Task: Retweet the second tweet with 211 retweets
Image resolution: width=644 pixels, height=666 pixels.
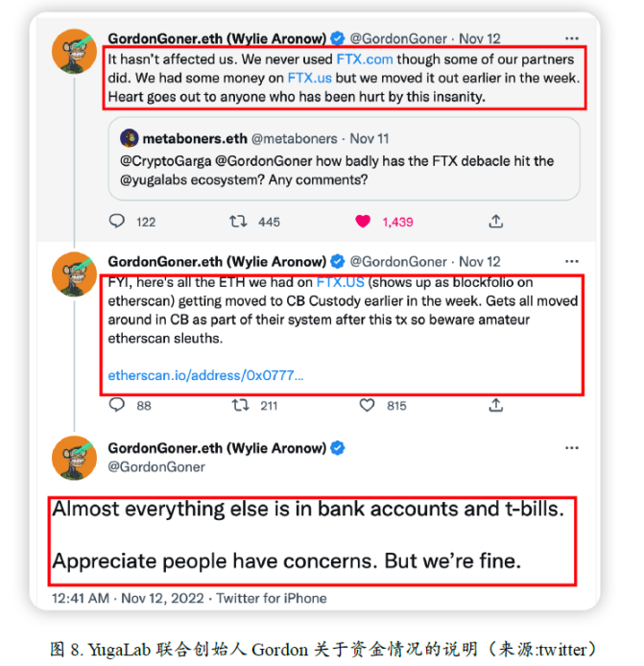Action: pos(240,405)
